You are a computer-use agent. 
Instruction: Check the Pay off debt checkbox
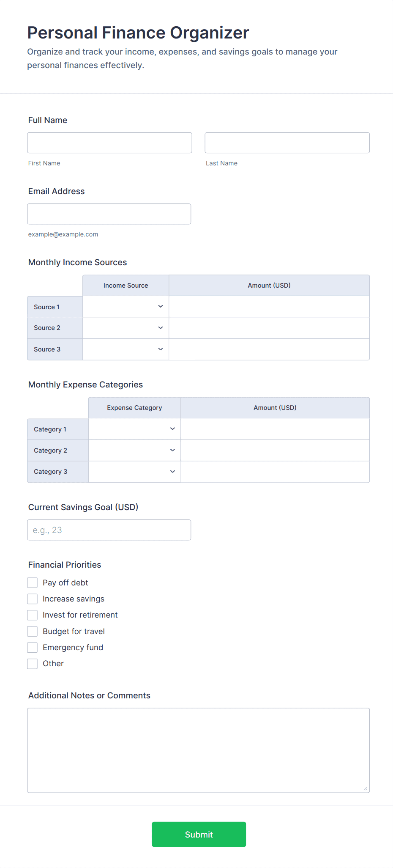pyautogui.click(x=33, y=583)
